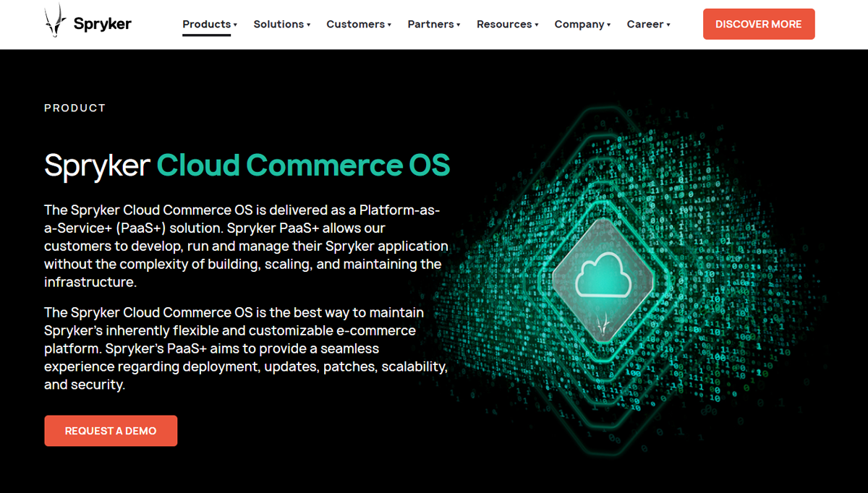Select the Solutions menu item

click(x=281, y=24)
